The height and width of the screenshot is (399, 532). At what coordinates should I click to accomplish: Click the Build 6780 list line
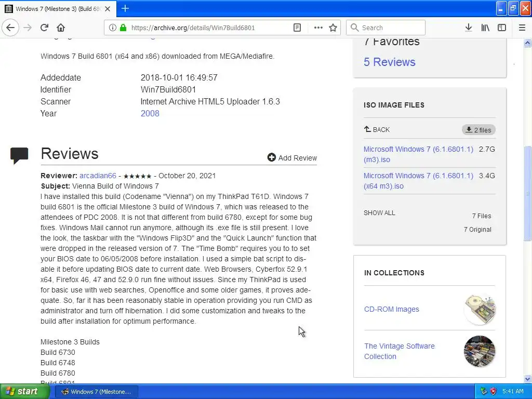click(58, 373)
